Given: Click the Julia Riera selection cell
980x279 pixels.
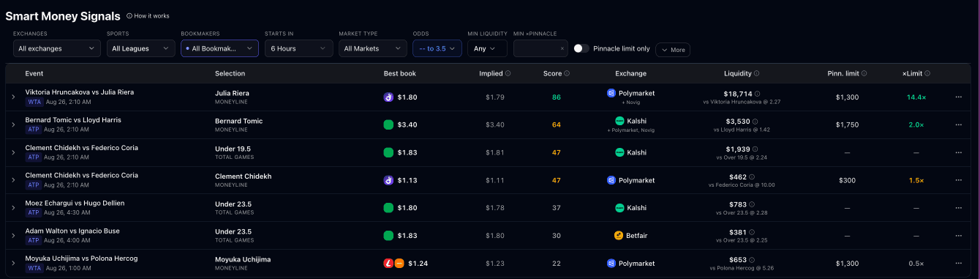Looking at the screenshot, I should pyautogui.click(x=232, y=97).
